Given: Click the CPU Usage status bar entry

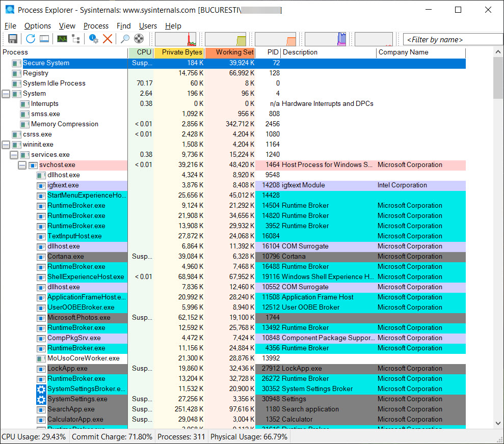Looking at the screenshot, I should coord(34,437).
